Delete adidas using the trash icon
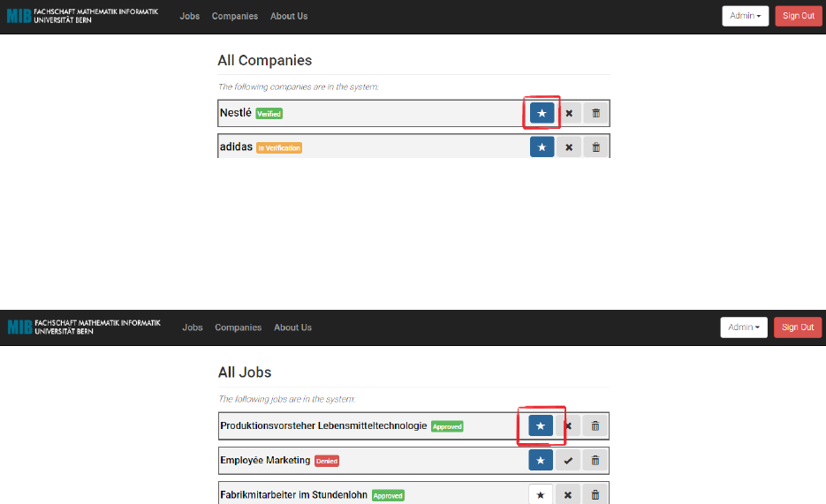 595,147
